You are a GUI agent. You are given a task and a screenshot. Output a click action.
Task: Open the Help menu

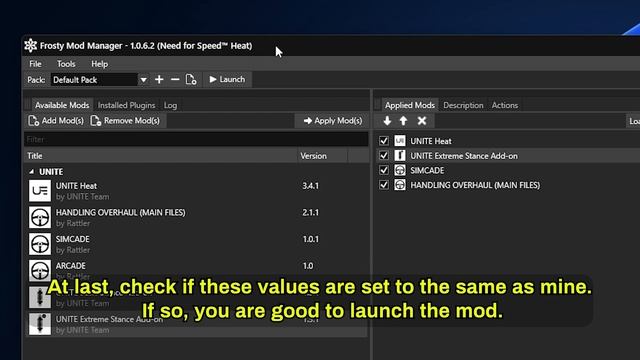(99, 64)
